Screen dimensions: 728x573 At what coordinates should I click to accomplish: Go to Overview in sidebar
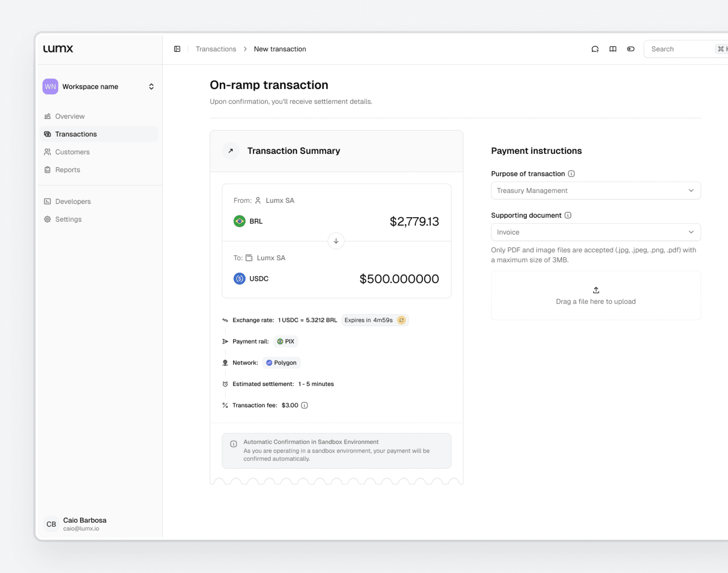tap(70, 116)
